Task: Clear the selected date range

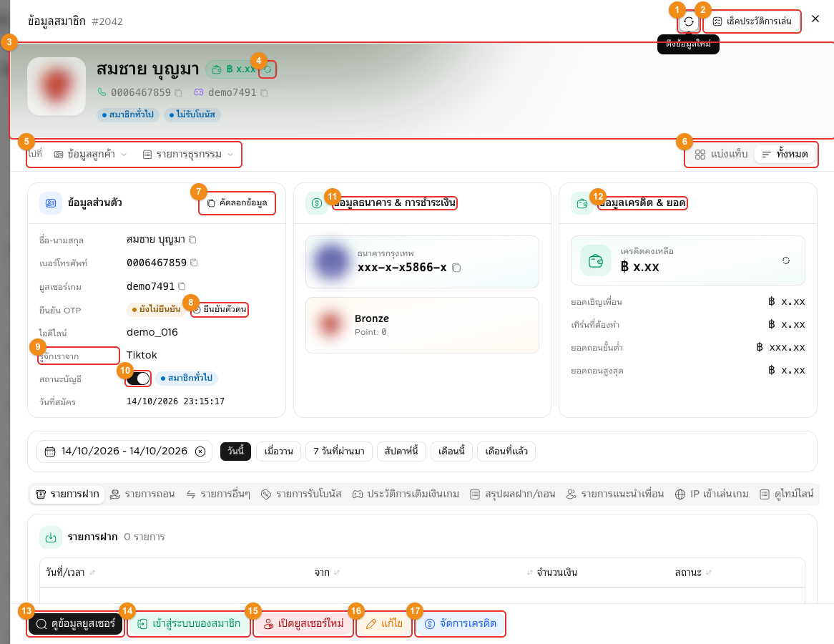Action: coord(200,452)
